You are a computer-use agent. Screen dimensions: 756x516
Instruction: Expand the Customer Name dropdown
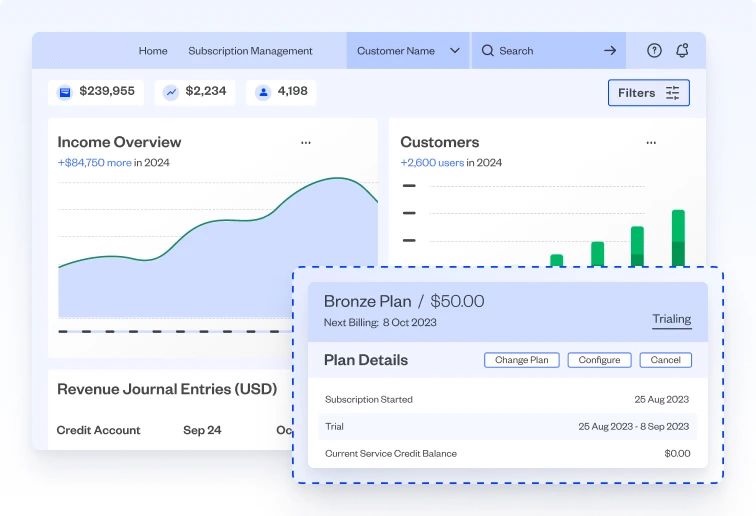(408, 51)
